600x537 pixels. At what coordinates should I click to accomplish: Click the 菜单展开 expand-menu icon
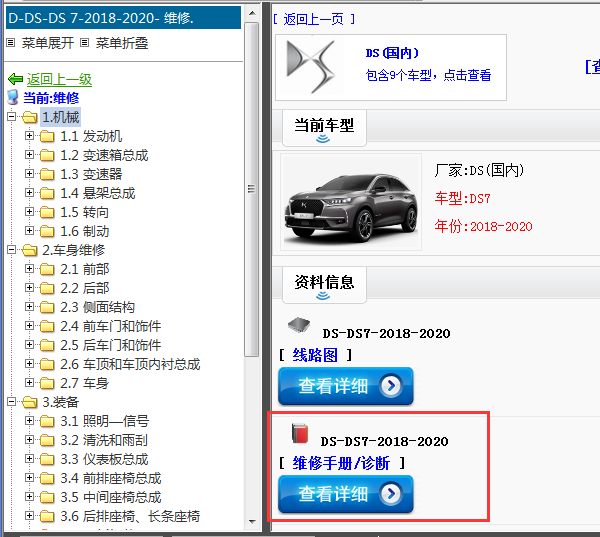click(x=11, y=43)
